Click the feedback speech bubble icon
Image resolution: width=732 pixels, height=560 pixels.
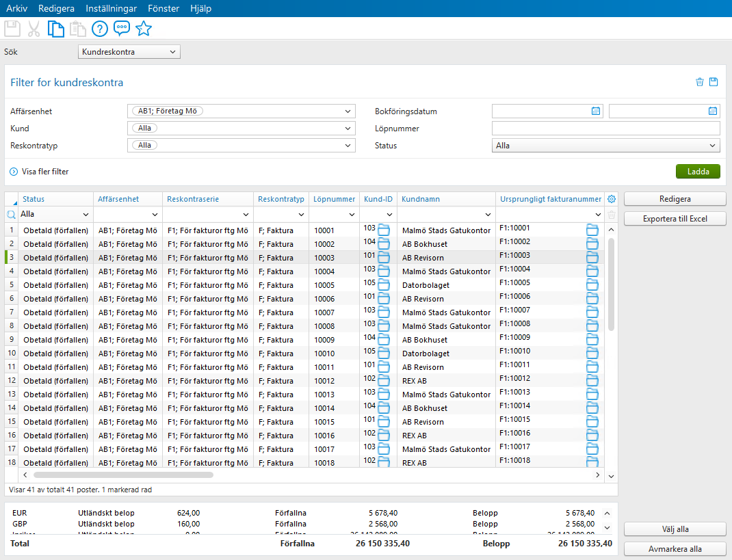pos(122,29)
